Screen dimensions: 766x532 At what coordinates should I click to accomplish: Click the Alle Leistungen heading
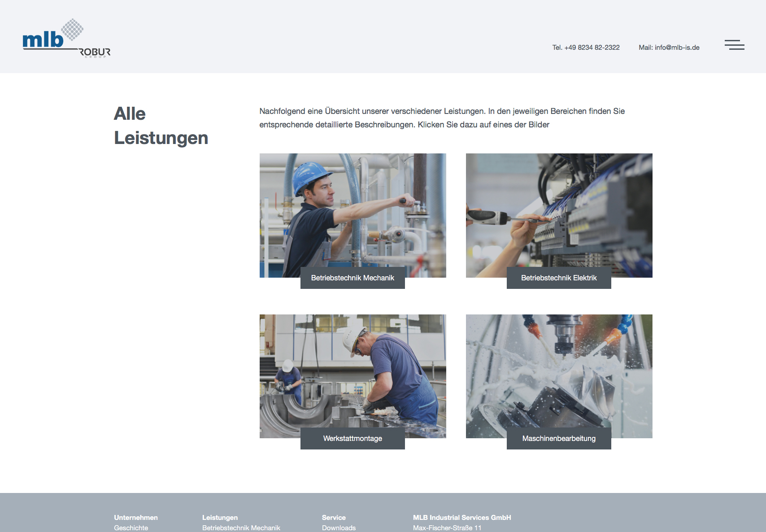point(161,126)
